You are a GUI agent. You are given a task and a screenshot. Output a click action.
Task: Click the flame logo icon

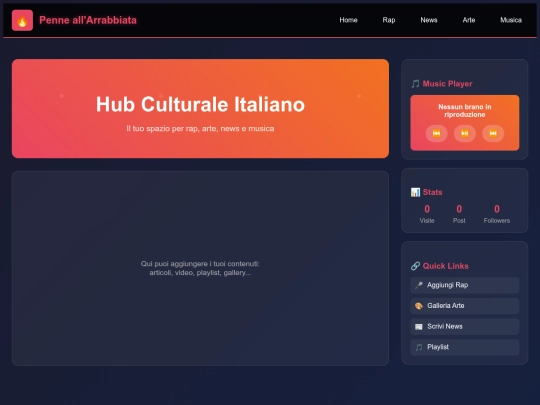coord(22,20)
